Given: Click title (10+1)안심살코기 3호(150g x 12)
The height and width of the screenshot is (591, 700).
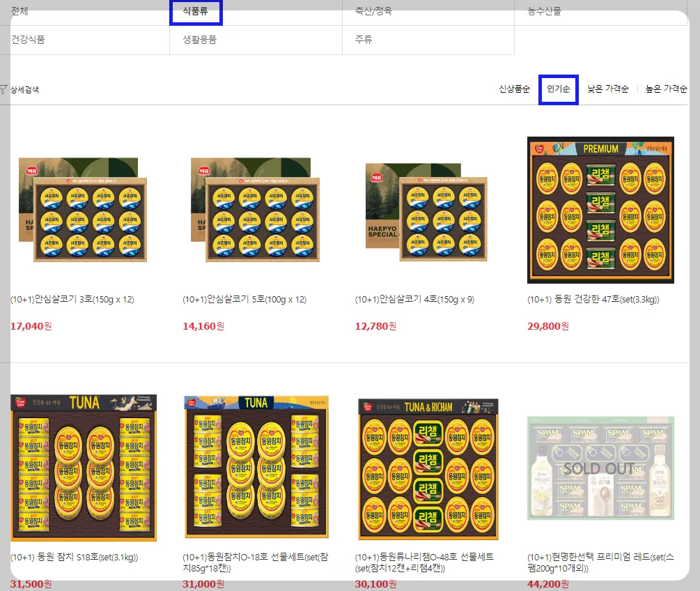Looking at the screenshot, I should point(72,299).
